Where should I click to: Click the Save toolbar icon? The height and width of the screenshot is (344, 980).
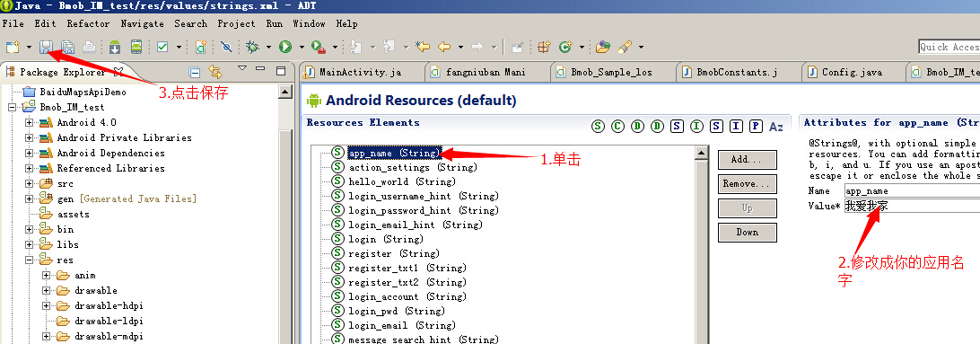[x=47, y=47]
